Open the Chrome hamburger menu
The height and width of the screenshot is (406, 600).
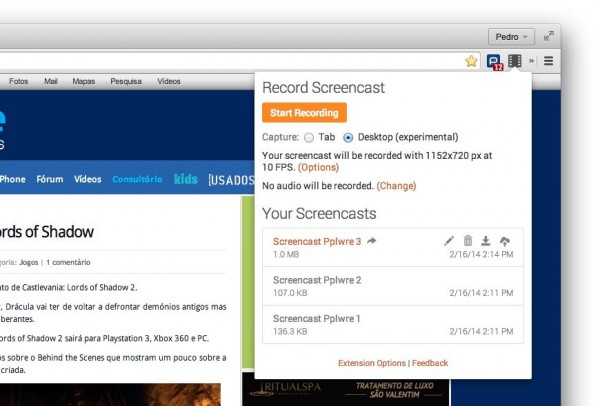pyautogui.click(x=548, y=61)
